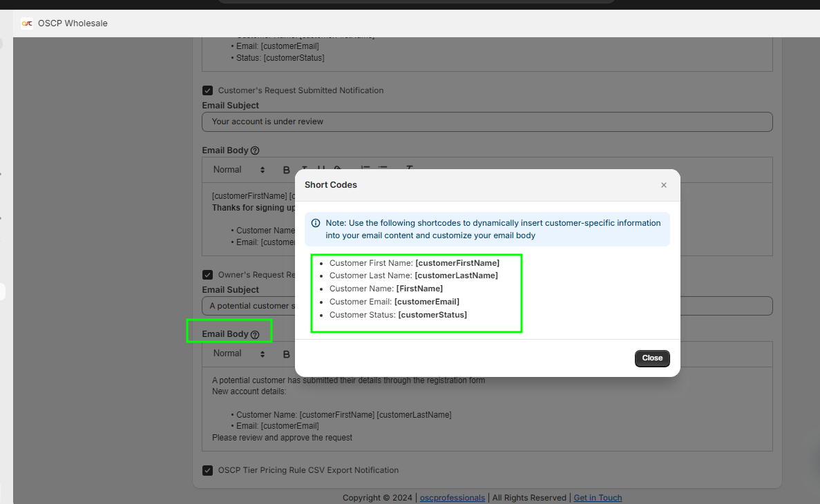Follow the Get in Touch footer link
This screenshot has width=820, height=504.
[x=598, y=498]
